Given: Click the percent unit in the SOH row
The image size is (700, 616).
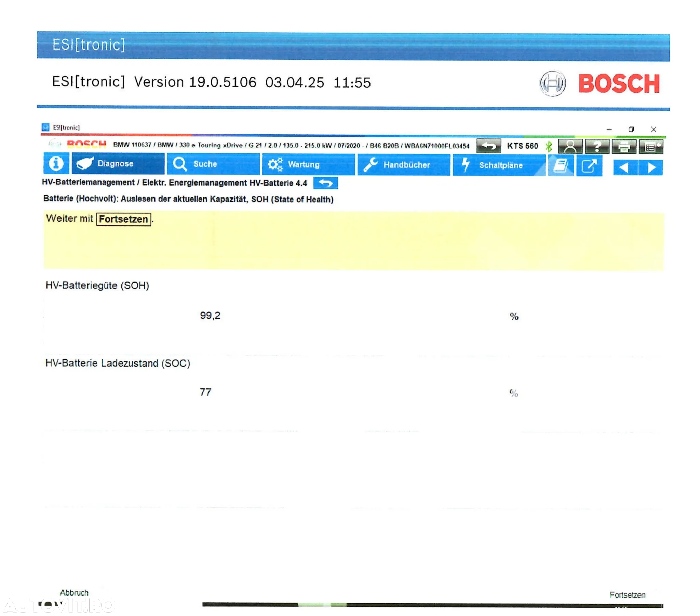Looking at the screenshot, I should coord(514,316).
